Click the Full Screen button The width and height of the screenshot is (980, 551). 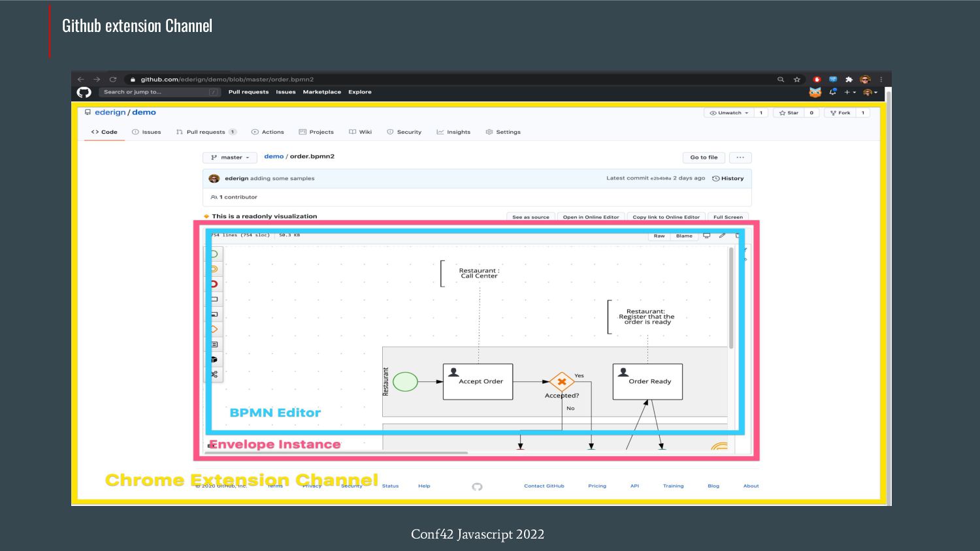click(x=728, y=217)
